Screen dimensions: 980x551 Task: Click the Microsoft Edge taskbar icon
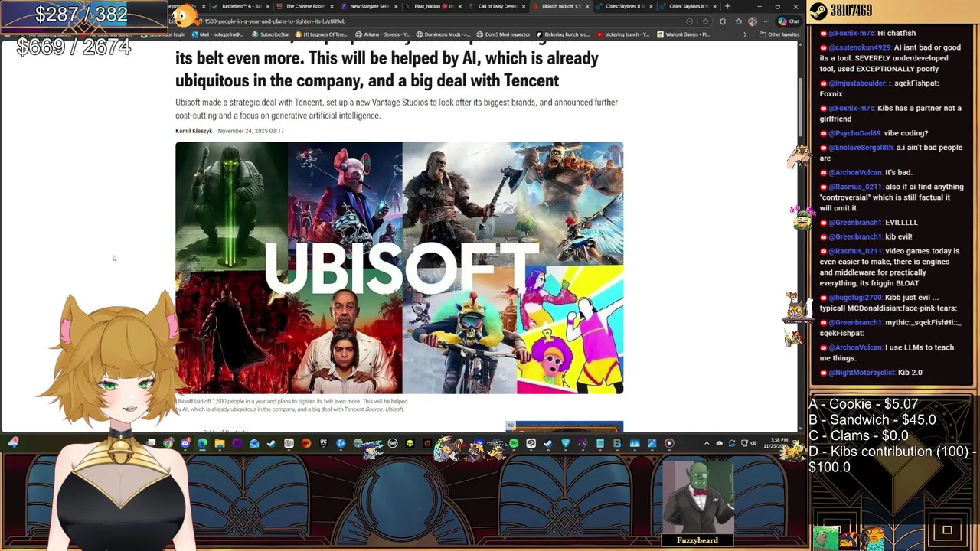tap(202, 443)
